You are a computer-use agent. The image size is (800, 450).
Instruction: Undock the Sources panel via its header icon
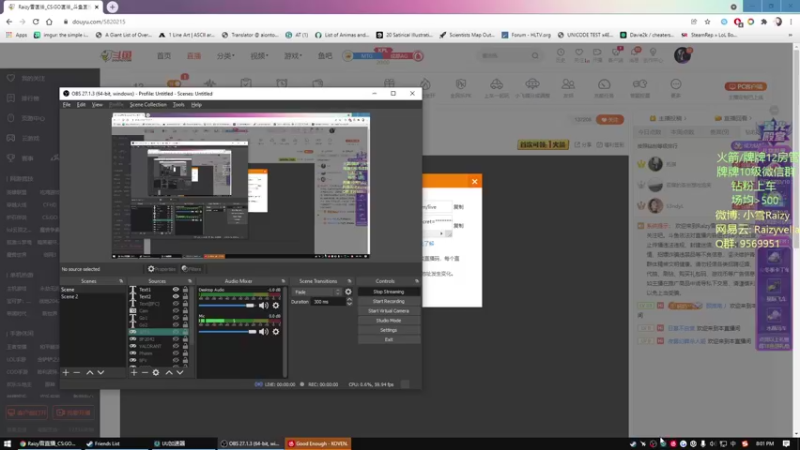coord(190,281)
